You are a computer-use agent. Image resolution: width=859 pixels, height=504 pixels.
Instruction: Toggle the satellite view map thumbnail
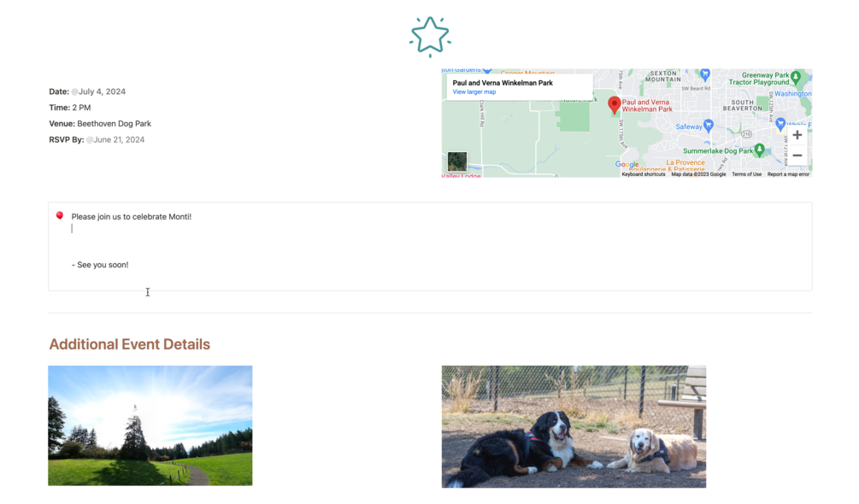point(457,162)
